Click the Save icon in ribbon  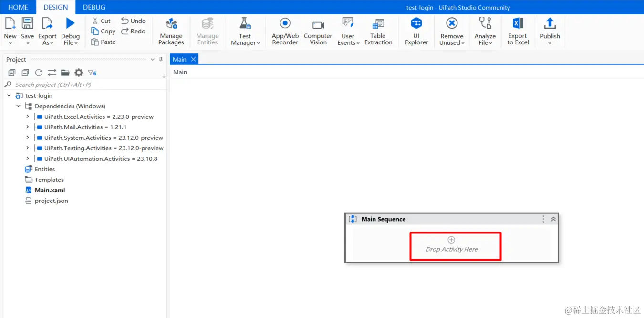(28, 24)
